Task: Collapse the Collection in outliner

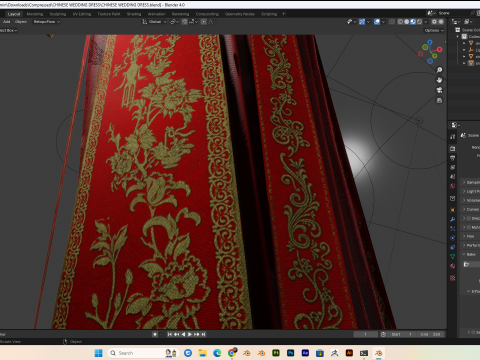Action: (458, 36)
